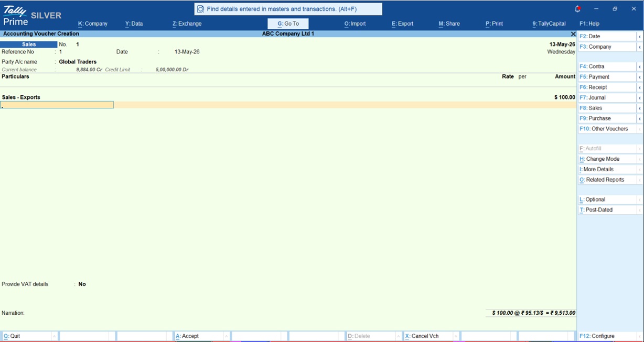Expand arrow beside F3: Company
This screenshot has width=644, height=342.
point(640,47)
